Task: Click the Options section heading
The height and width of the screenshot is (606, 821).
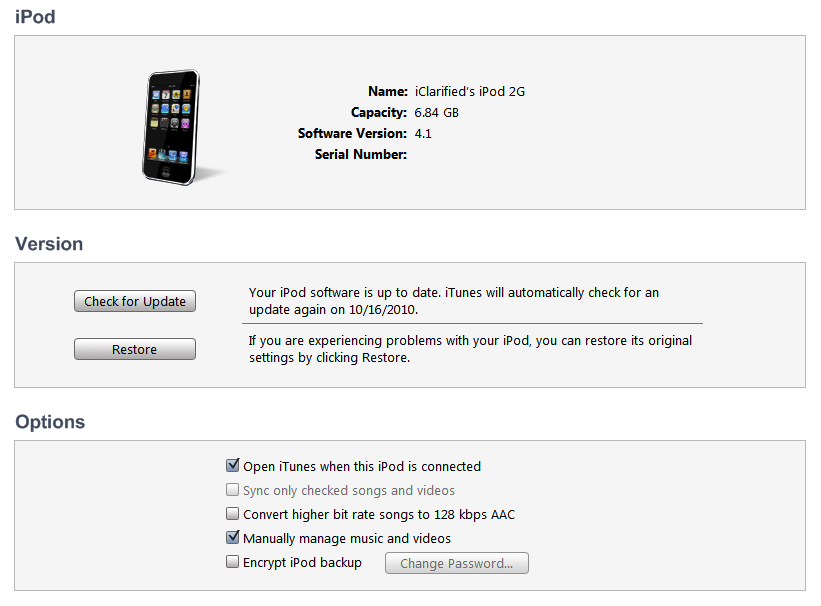Action: (50, 422)
